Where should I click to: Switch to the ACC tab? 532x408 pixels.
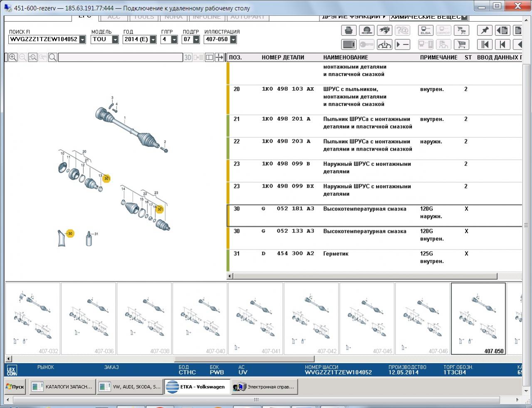[114, 17]
